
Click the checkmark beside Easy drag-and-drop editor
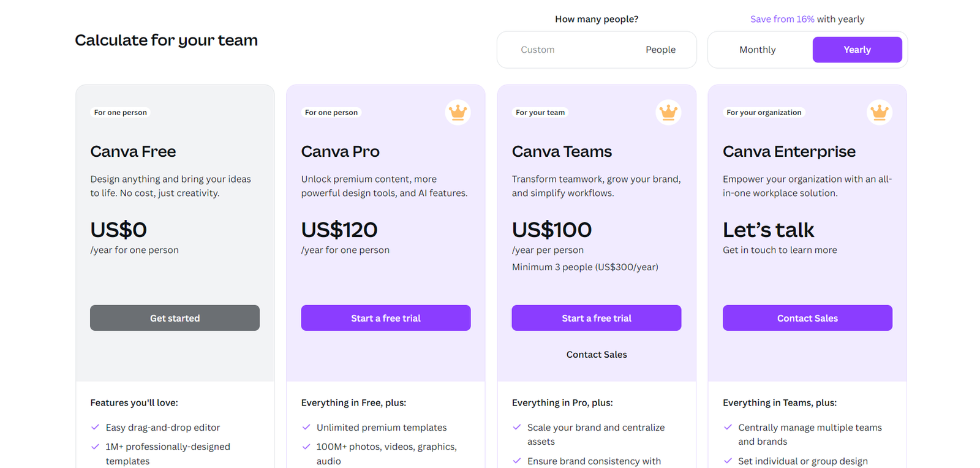click(96, 427)
